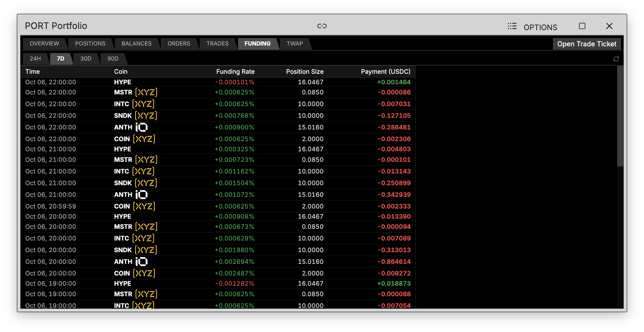Image resolution: width=644 pixels, height=332 pixels.
Task: Switch to the TWAP tab
Action: (x=295, y=44)
